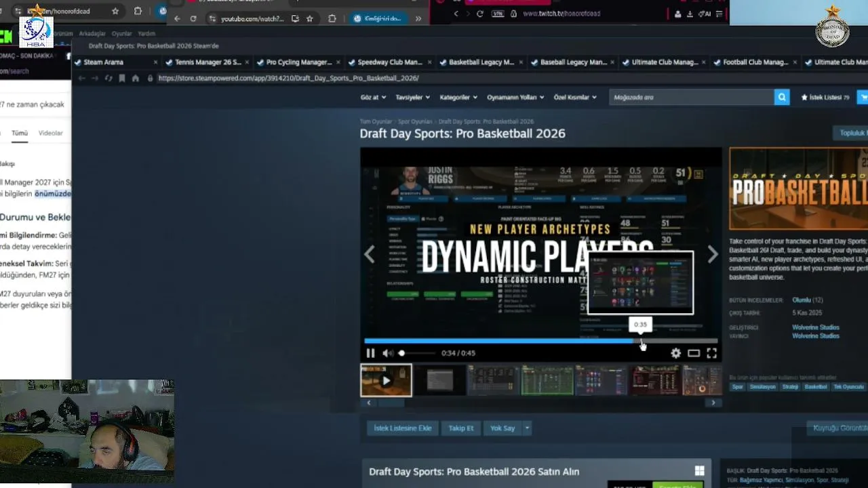Screen dimensions: 868x488
Task: Switch to Basketball Legacy Manager tab
Action: 481,62
